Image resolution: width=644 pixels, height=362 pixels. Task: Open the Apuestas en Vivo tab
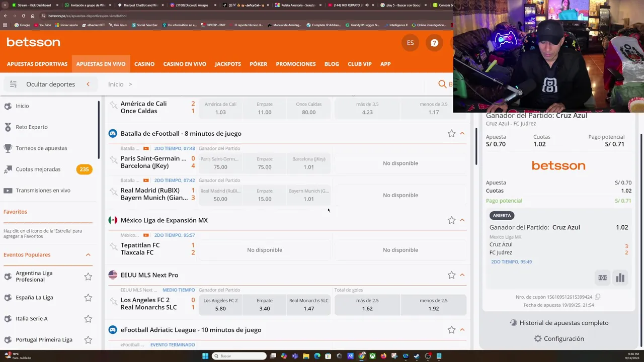click(101, 64)
